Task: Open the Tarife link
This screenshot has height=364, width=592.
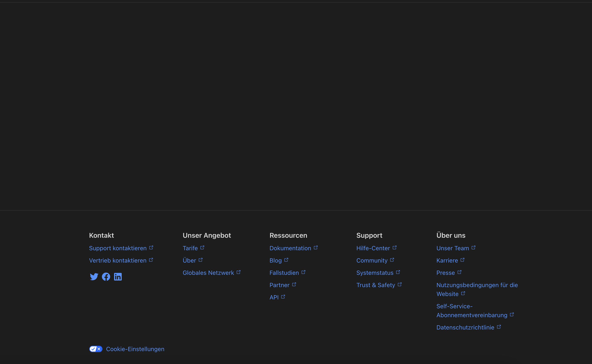Action: pos(190,248)
